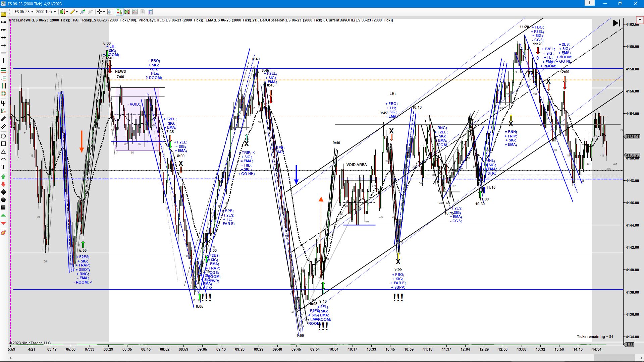
Task: Click the remove drawing objects icon
Action: (3, 232)
